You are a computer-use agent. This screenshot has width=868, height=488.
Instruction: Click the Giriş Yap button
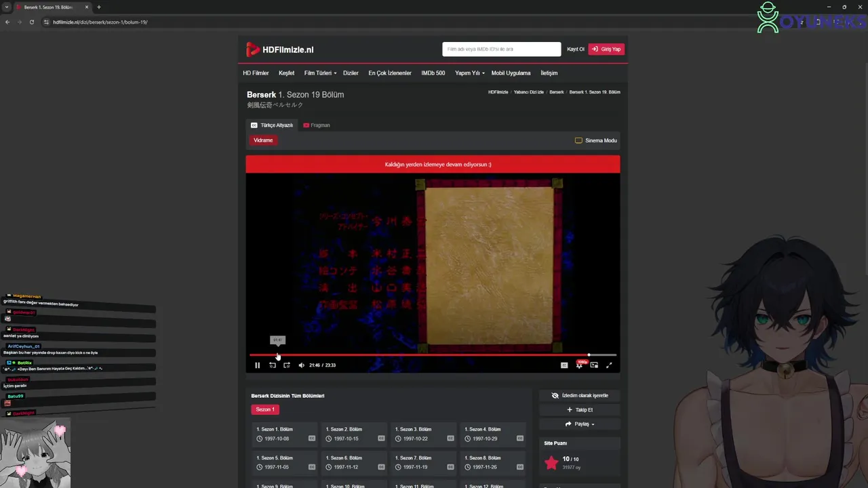[606, 49]
